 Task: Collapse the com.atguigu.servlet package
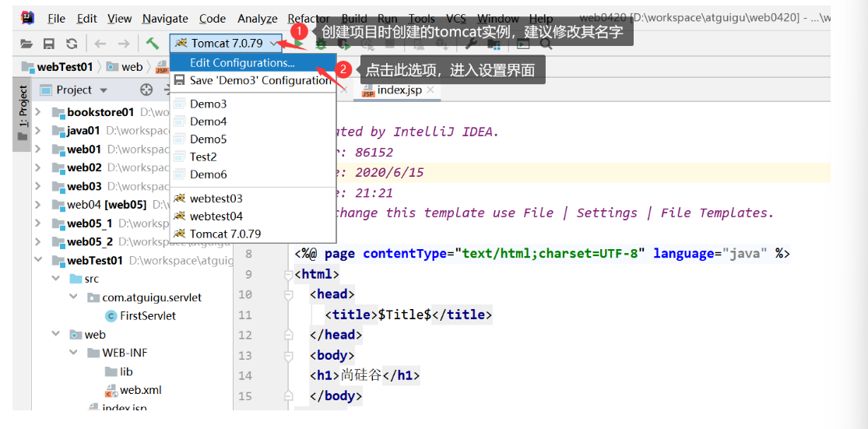74,297
